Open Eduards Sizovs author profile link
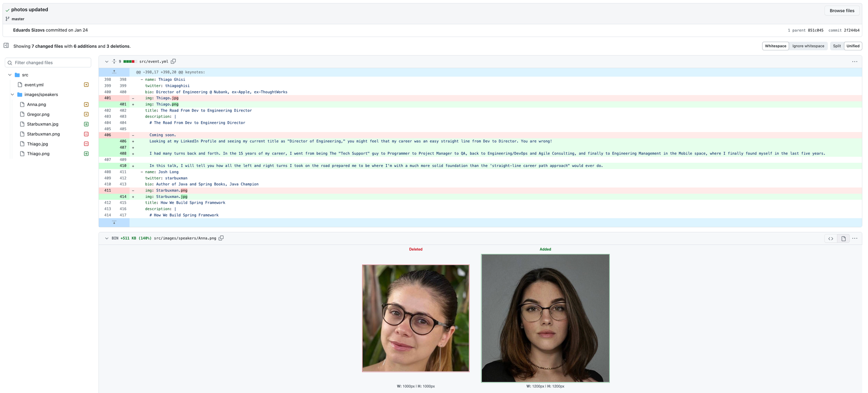 point(29,30)
